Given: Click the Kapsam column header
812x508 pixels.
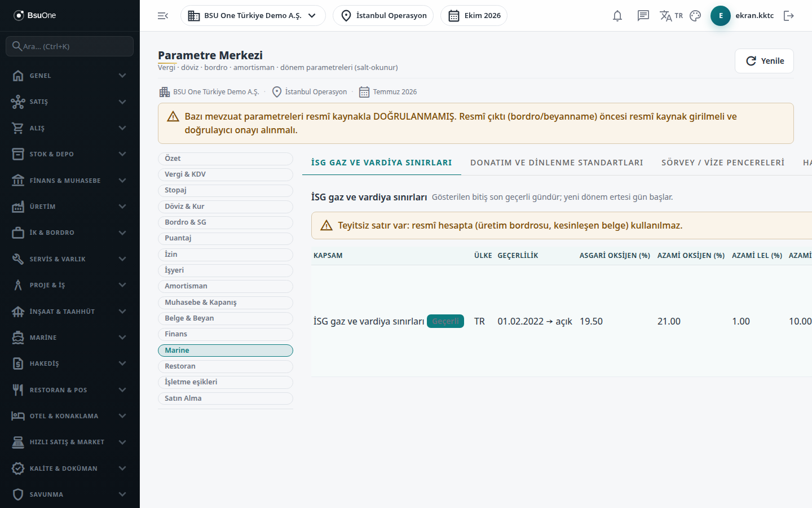Looking at the screenshot, I should pyautogui.click(x=328, y=256).
